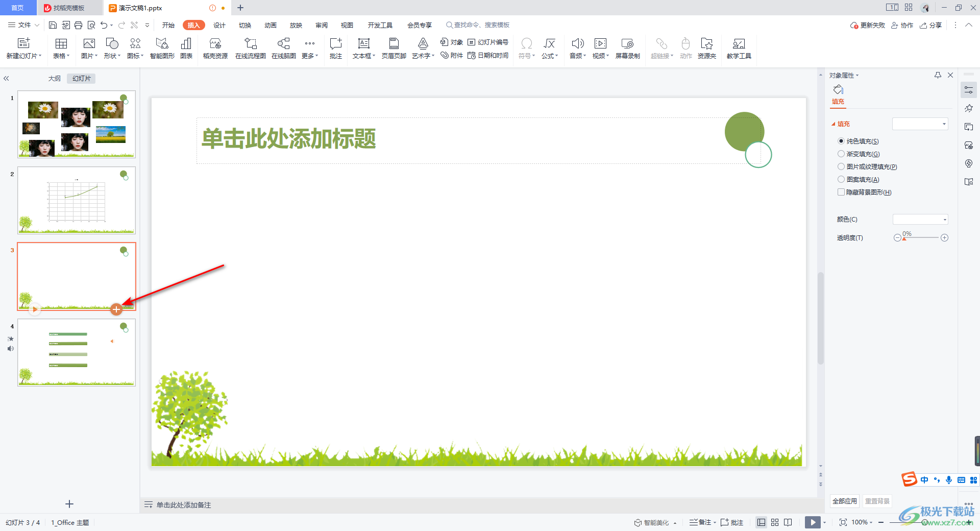Image resolution: width=980 pixels, height=531 pixels.
Task: Add new slide plus button on slide 3
Action: click(x=116, y=309)
